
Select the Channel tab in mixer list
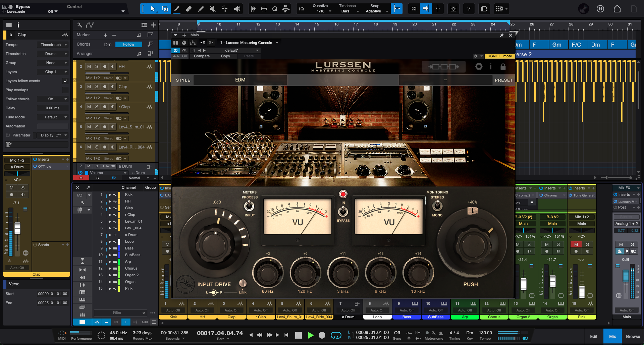(x=128, y=187)
